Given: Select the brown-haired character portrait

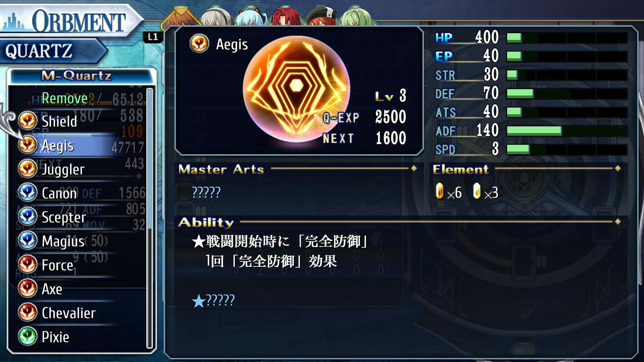Looking at the screenshot, I should 181,17.
